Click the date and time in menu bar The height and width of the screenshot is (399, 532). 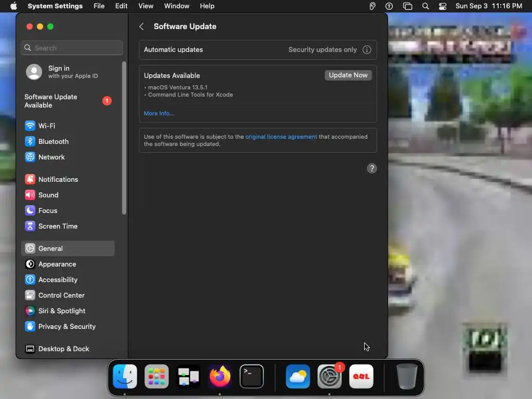point(488,6)
